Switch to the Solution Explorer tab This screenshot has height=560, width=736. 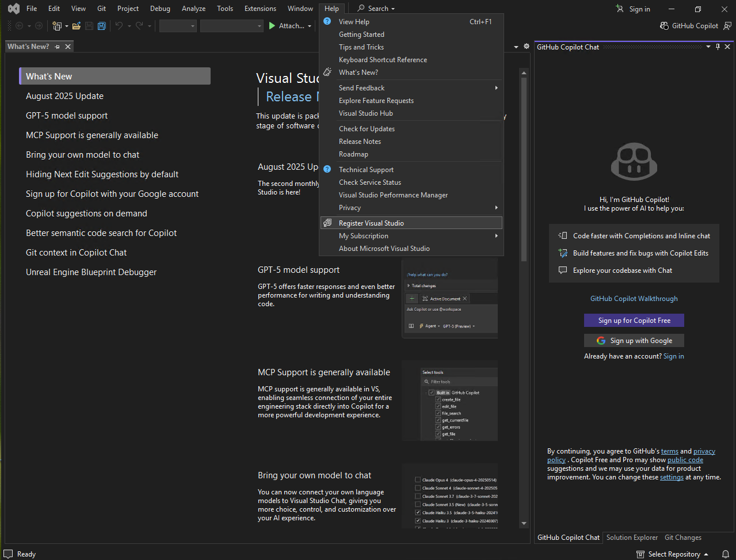(632, 538)
